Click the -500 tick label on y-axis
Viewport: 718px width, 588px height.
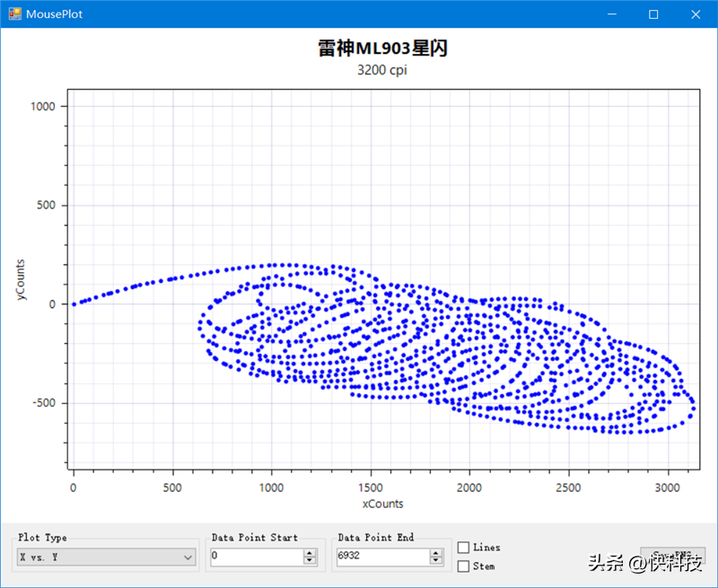[x=44, y=403]
